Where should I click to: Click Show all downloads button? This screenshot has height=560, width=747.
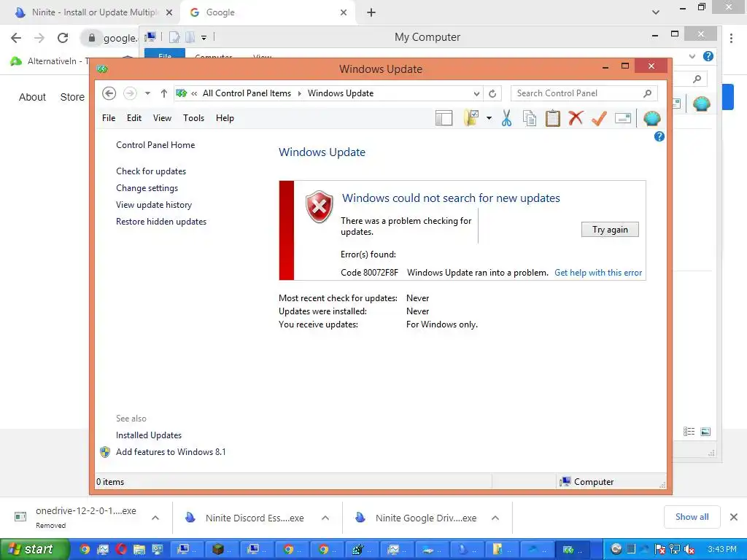692,517
